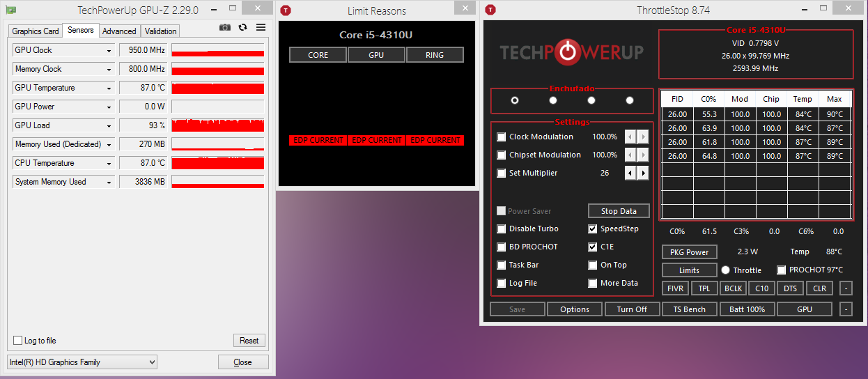Open the Advanced tab

[119, 31]
